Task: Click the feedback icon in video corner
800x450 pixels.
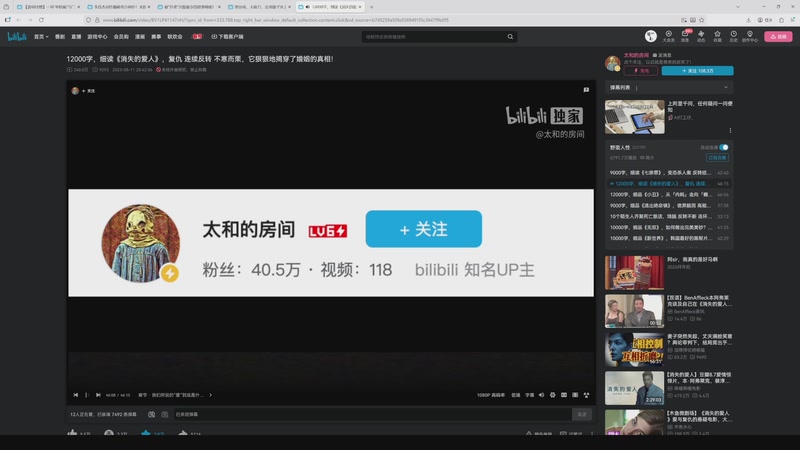Action: [586, 90]
